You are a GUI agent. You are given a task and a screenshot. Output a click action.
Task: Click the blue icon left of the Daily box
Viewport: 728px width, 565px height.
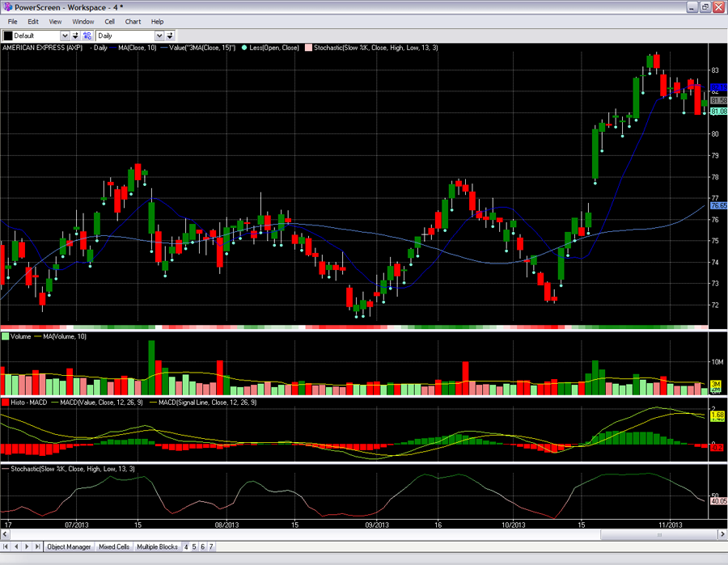pos(87,36)
